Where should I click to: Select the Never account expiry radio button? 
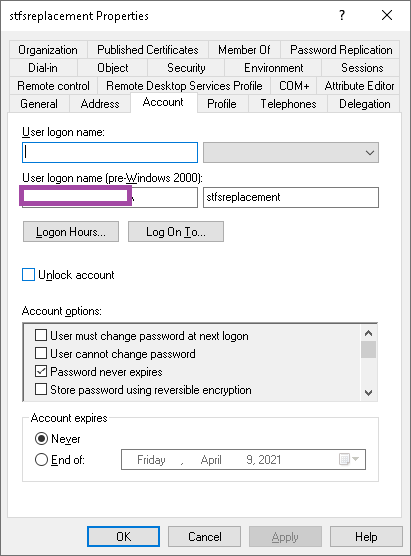coord(41,439)
